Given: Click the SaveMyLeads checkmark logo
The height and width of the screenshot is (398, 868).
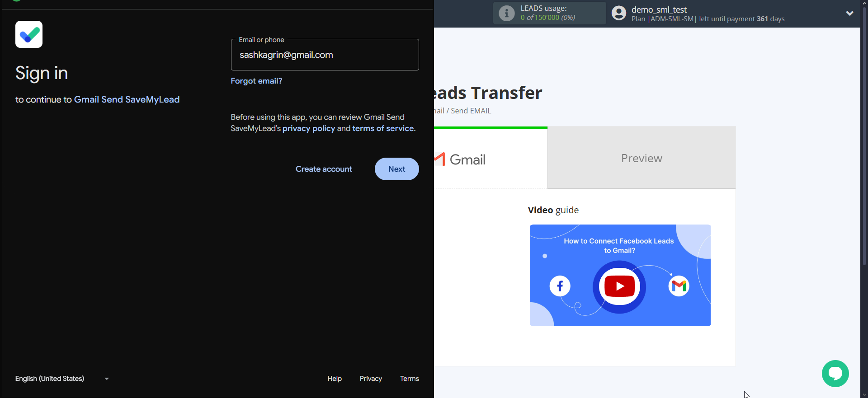Looking at the screenshot, I should pos(29,34).
